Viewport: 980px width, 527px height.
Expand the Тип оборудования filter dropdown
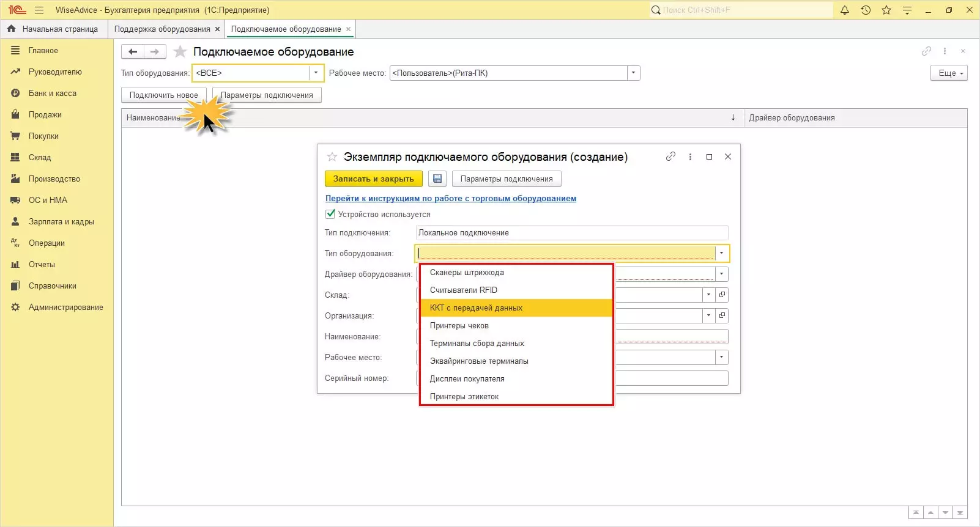[316, 73]
